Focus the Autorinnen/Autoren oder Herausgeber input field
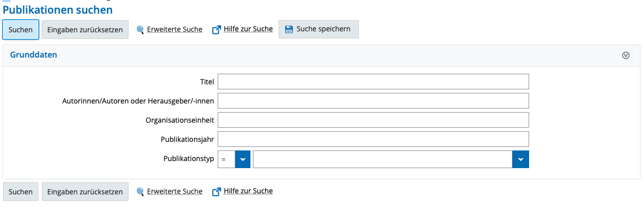Screen dimensions: 644x208 tap(373, 101)
